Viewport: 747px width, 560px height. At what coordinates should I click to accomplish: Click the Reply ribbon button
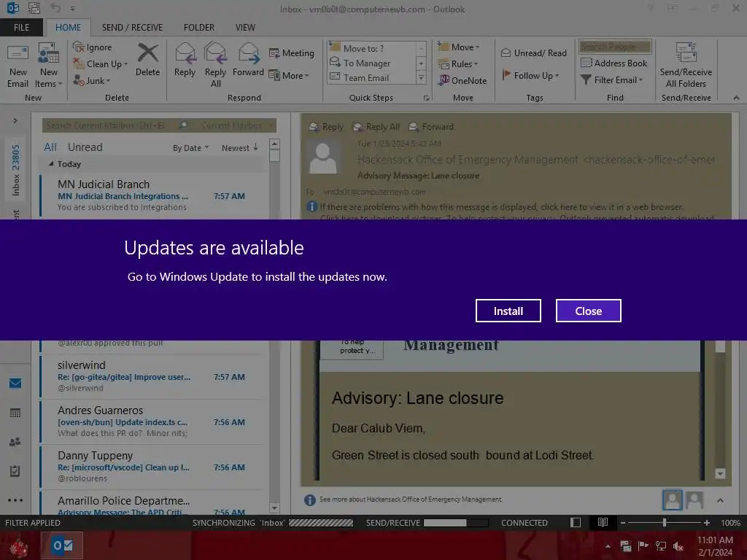click(185, 61)
